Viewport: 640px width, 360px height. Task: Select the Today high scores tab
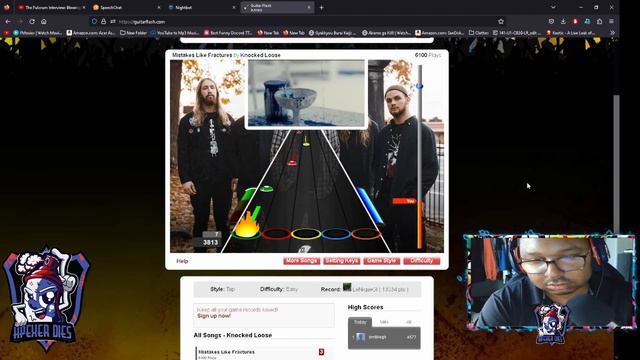pos(360,322)
